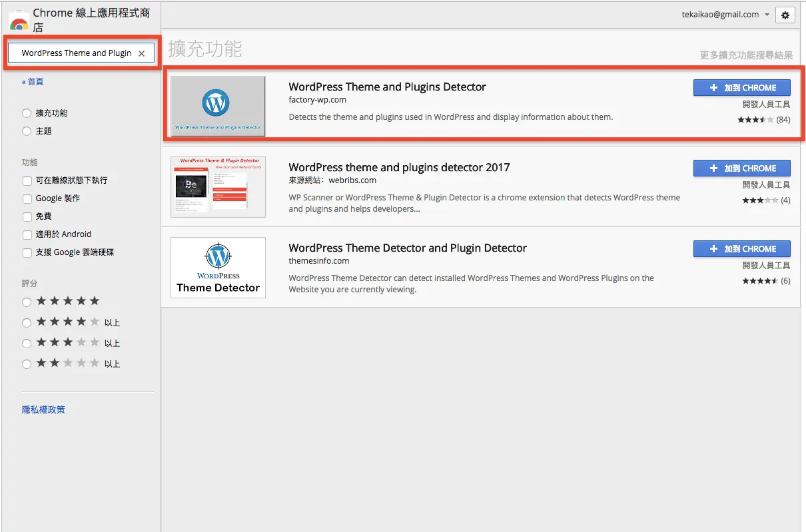Enable the 適用於 Android checkbox

click(27, 234)
